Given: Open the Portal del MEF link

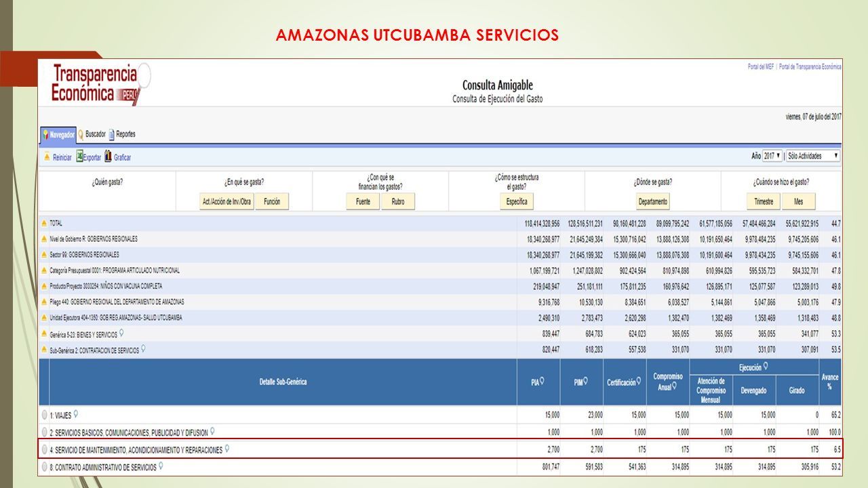Looking at the screenshot, I should (760, 66).
